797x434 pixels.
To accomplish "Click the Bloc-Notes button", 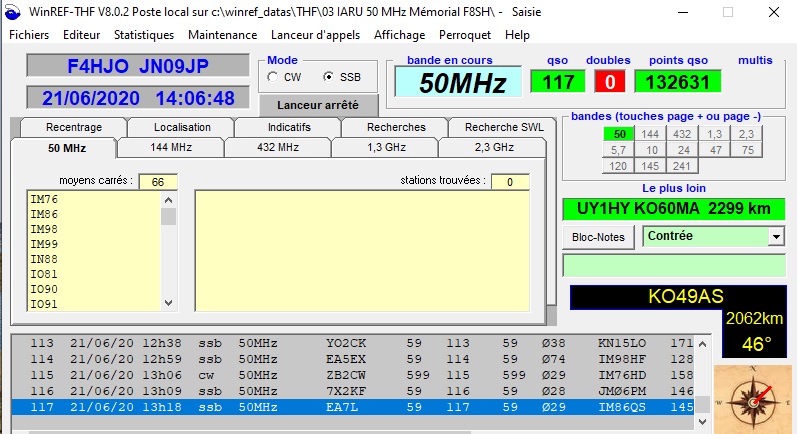I will click(598, 237).
